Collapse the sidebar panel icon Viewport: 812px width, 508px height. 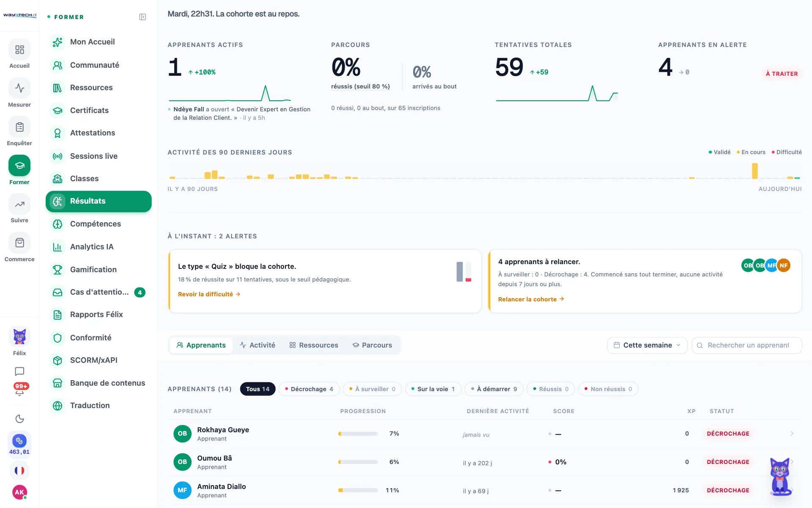(143, 17)
